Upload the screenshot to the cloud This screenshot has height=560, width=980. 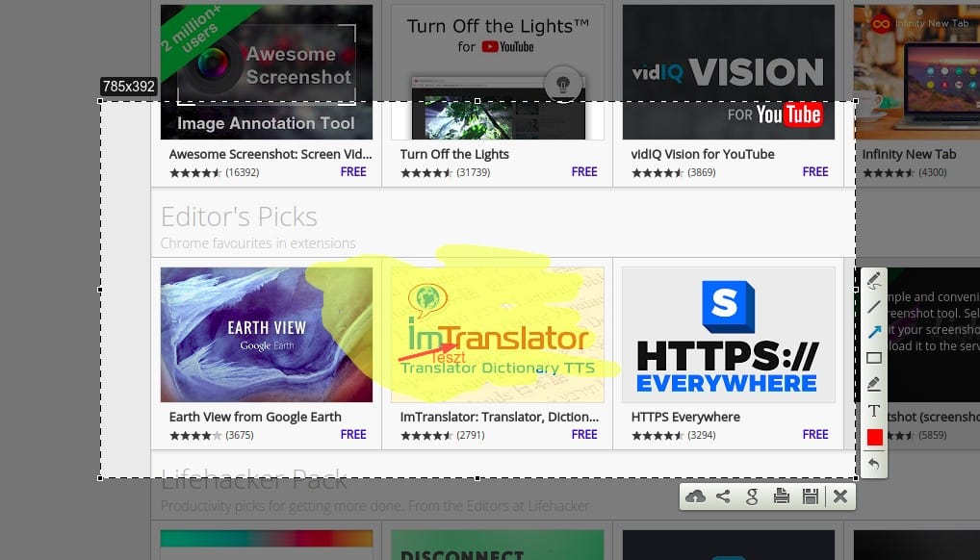click(695, 496)
